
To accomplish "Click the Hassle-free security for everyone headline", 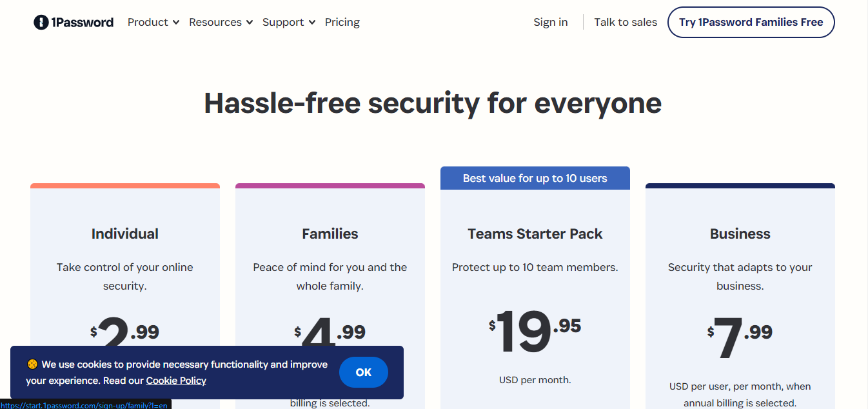I will pyautogui.click(x=433, y=103).
